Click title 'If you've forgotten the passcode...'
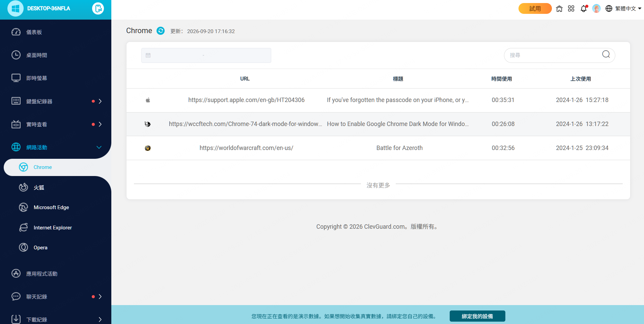Screen dimensions: 644x324 tap(398, 100)
